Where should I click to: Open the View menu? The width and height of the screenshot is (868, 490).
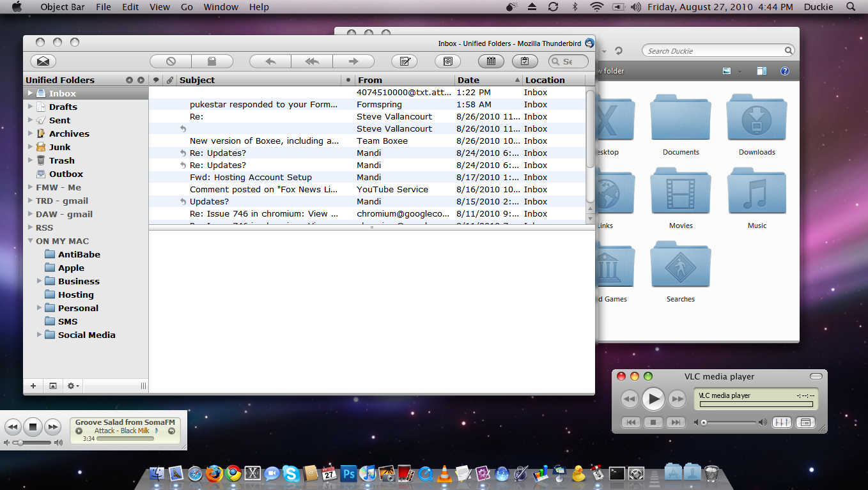[160, 7]
